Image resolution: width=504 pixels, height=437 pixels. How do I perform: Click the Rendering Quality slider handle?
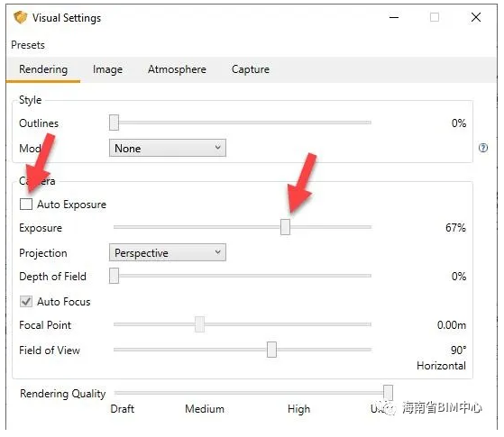pos(388,392)
